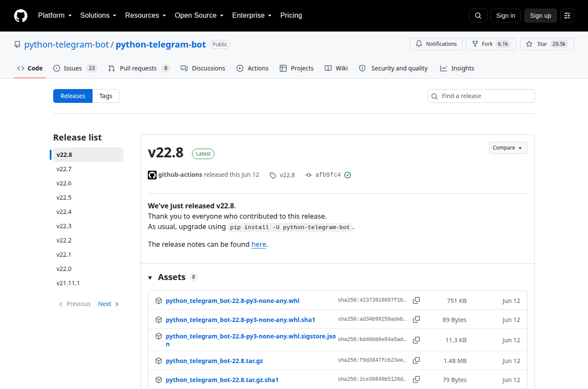Download python_telegram_bot-22.8.tar.gz
The image size is (588, 389).
point(214,361)
